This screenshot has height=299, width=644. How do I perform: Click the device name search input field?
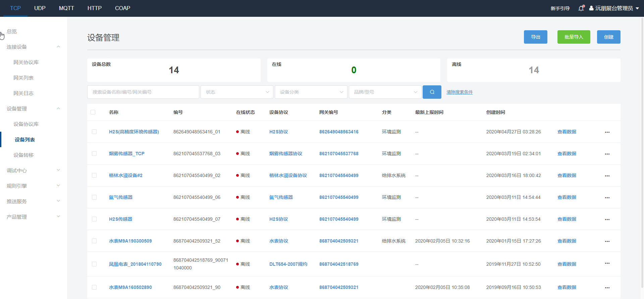click(x=143, y=92)
